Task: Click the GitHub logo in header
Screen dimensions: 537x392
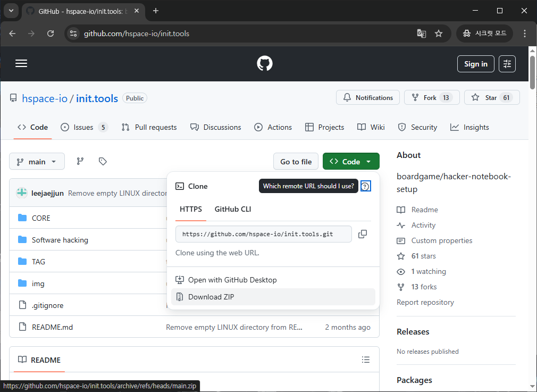Action: (264, 64)
